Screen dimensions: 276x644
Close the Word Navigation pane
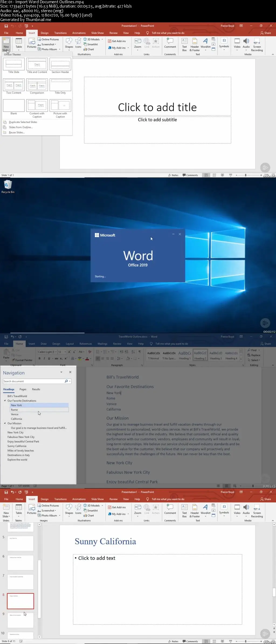coord(70,372)
